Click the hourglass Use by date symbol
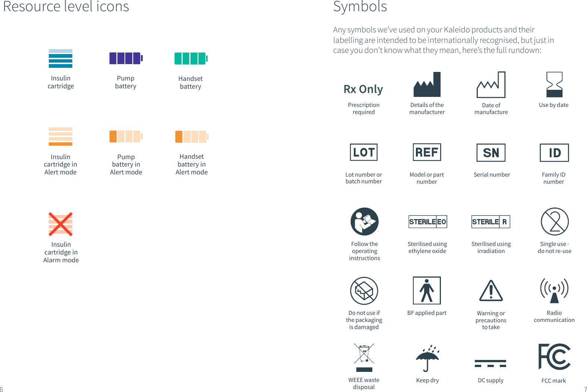Image resolution: width=587 pixels, height=392 pixels. click(x=554, y=85)
